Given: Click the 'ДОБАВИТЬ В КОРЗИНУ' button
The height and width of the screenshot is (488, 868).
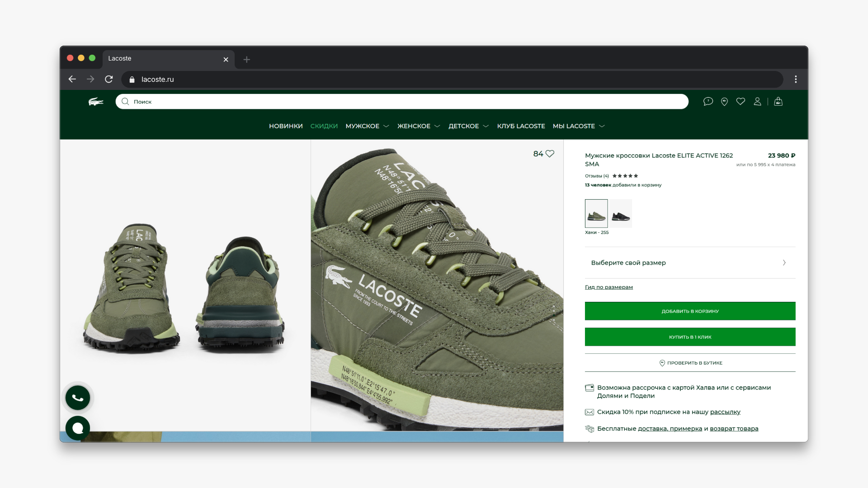Looking at the screenshot, I should click(x=690, y=311).
